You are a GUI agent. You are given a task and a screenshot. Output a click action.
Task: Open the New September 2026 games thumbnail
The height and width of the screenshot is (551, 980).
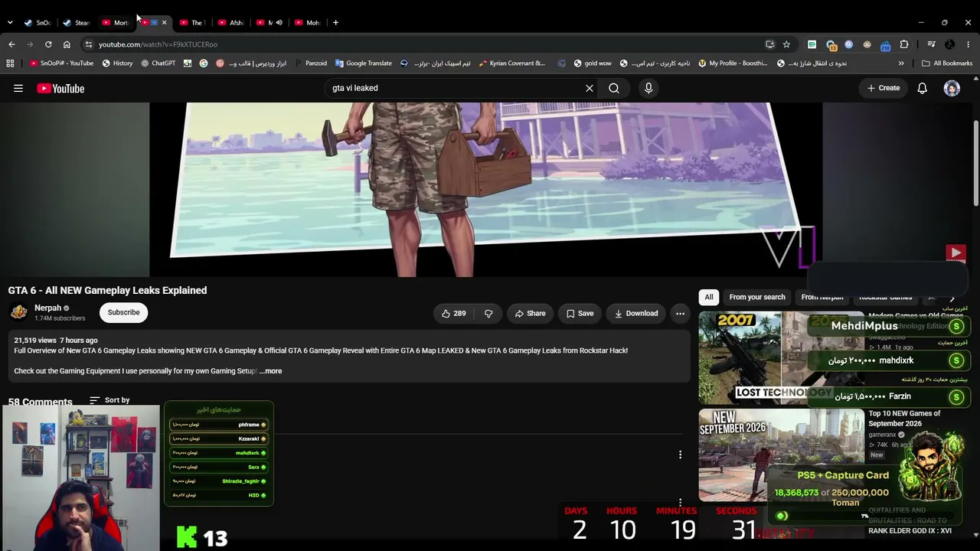781,455
